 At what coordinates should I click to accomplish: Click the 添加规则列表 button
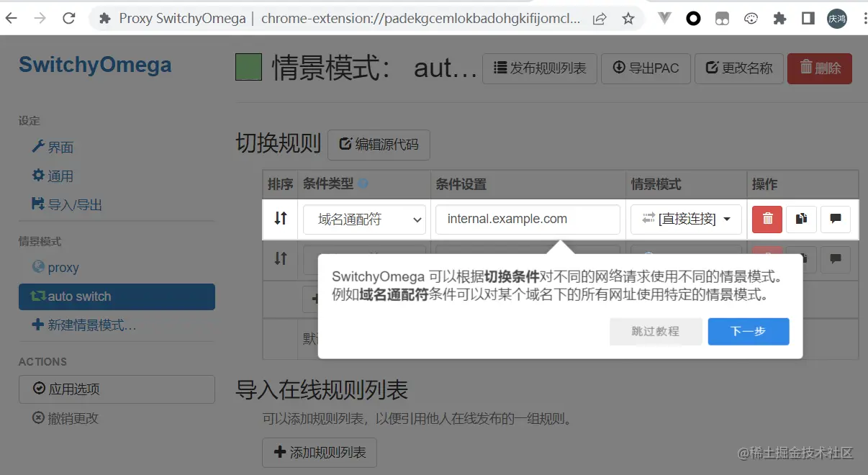point(320,453)
